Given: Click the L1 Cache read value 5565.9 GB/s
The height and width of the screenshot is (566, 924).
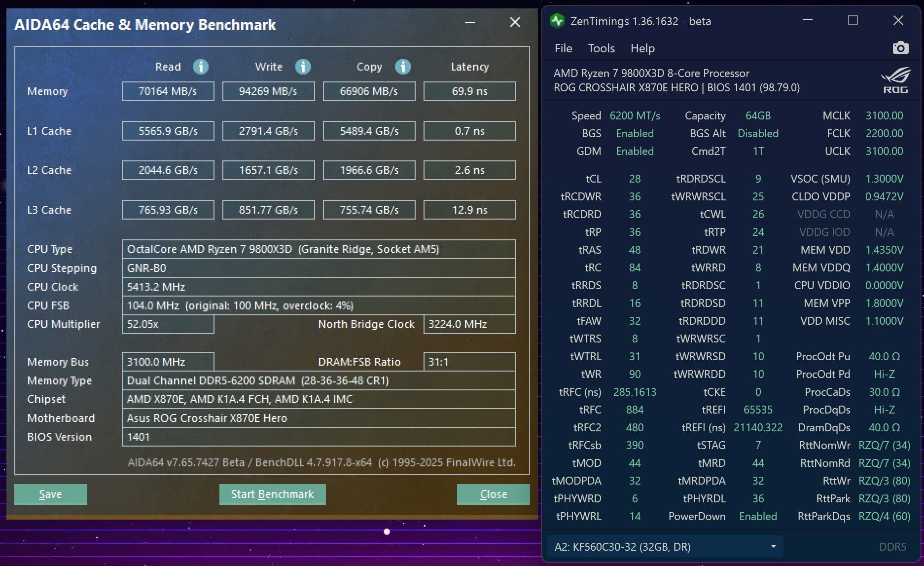Looking at the screenshot, I should click(168, 131).
